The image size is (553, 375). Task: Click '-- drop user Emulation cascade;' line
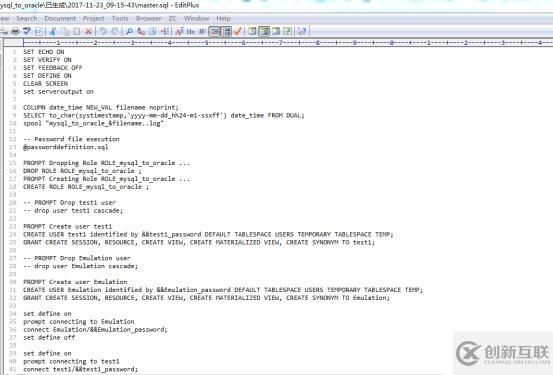pos(80,266)
